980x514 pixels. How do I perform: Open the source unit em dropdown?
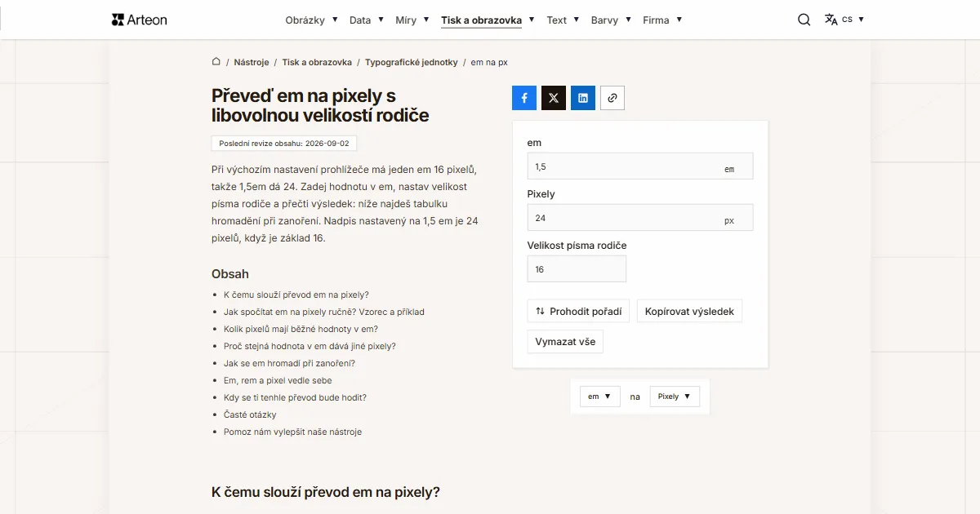tap(600, 397)
